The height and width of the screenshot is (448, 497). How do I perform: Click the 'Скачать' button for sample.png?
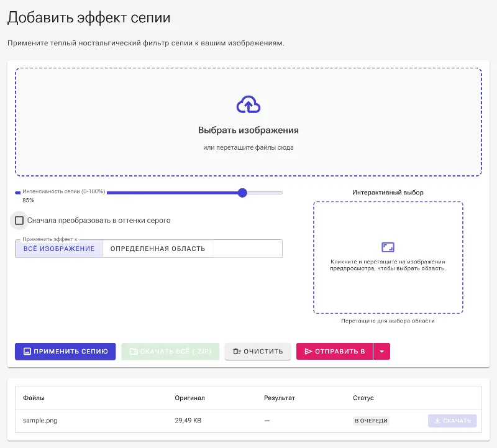[452, 421]
